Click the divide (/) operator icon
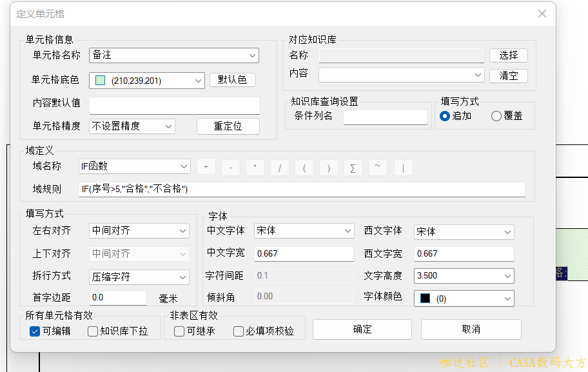 pyautogui.click(x=279, y=167)
